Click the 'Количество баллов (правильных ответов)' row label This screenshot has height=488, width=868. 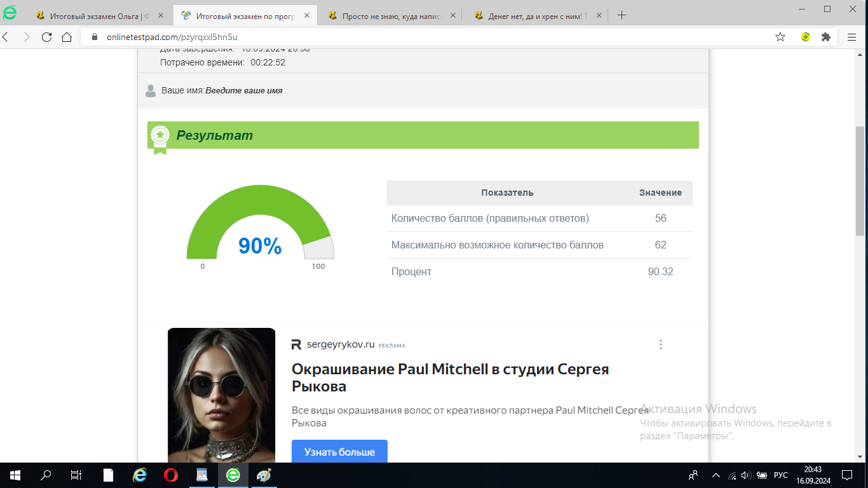click(x=490, y=218)
